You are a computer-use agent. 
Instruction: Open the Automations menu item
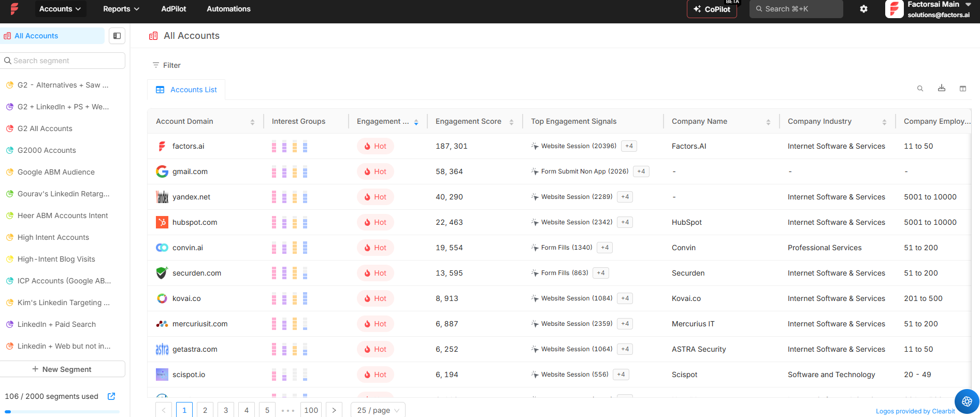tap(228, 9)
